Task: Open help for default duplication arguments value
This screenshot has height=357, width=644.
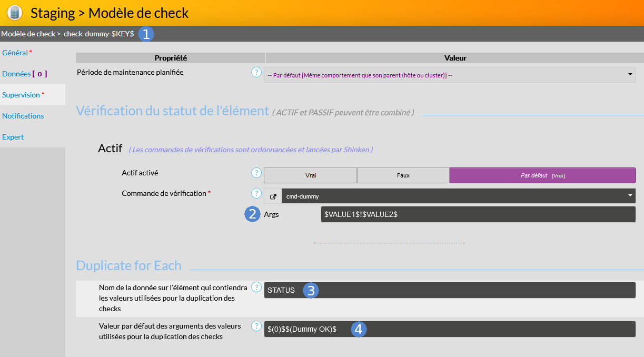Action: click(x=256, y=325)
